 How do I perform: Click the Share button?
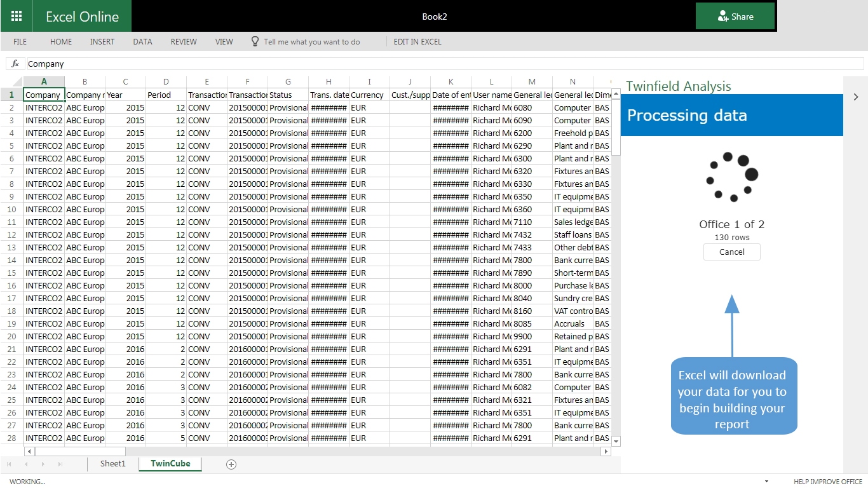coord(735,17)
